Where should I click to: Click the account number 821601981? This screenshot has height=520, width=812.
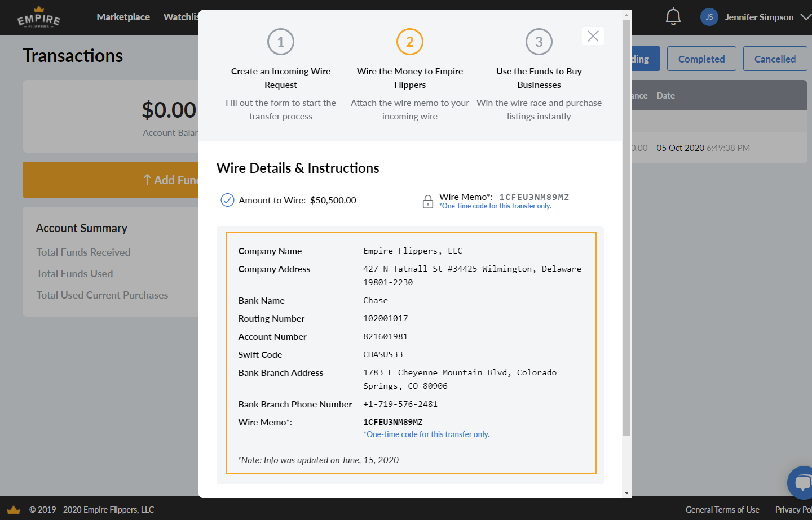tap(386, 336)
